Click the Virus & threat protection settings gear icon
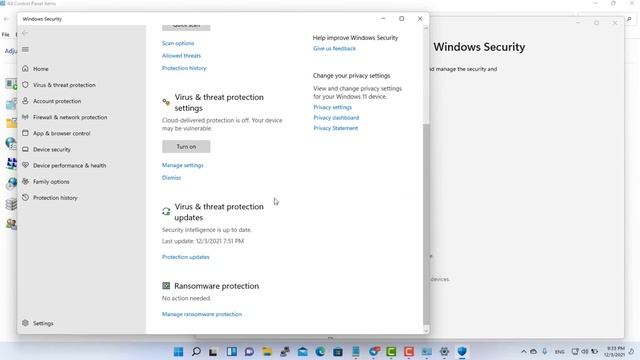 coord(166,102)
